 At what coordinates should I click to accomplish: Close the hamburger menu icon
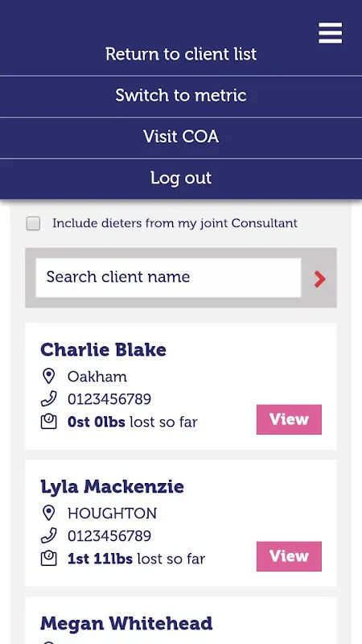(330, 33)
